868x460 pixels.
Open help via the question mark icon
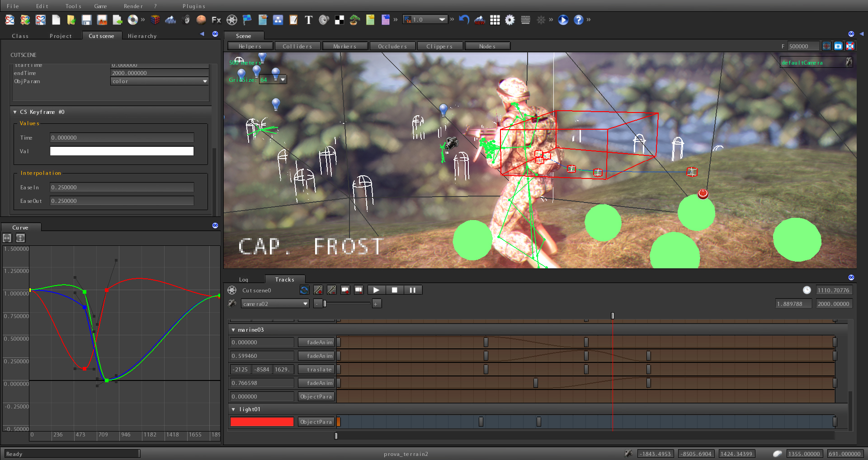click(579, 20)
